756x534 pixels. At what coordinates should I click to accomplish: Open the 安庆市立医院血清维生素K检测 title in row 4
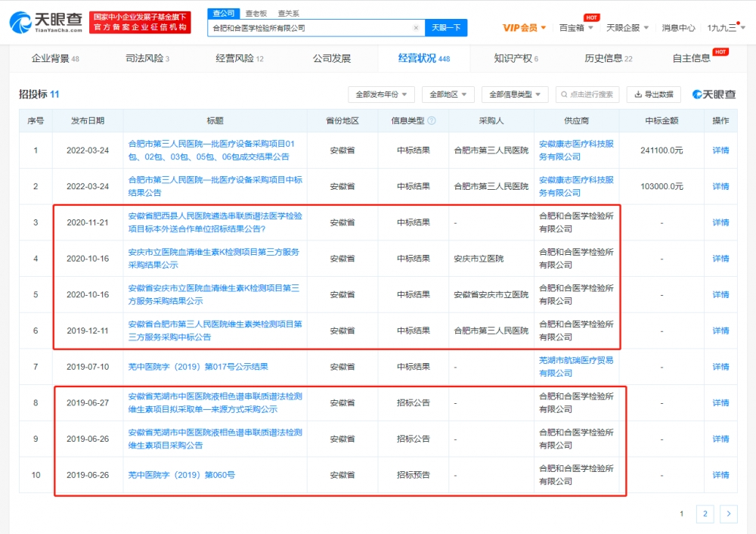point(214,259)
